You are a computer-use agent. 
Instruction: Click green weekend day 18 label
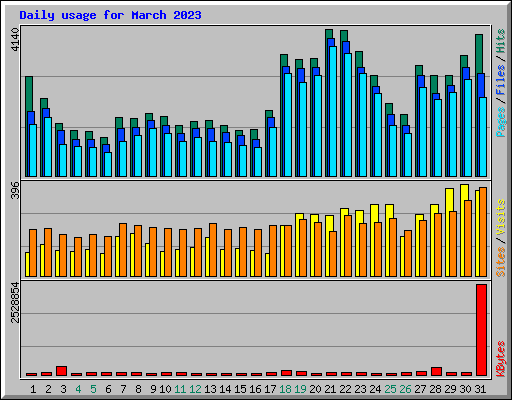(x=285, y=389)
